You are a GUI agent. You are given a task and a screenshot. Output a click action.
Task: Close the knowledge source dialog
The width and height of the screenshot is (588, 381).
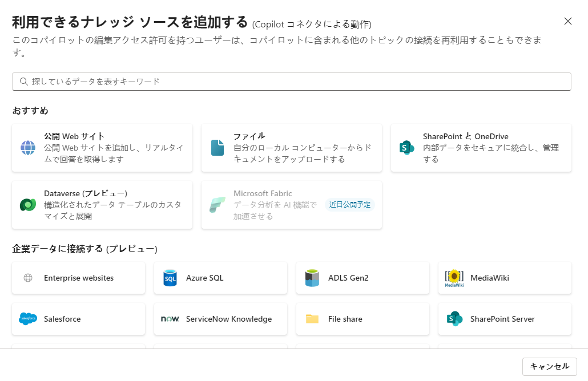pyautogui.click(x=568, y=21)
